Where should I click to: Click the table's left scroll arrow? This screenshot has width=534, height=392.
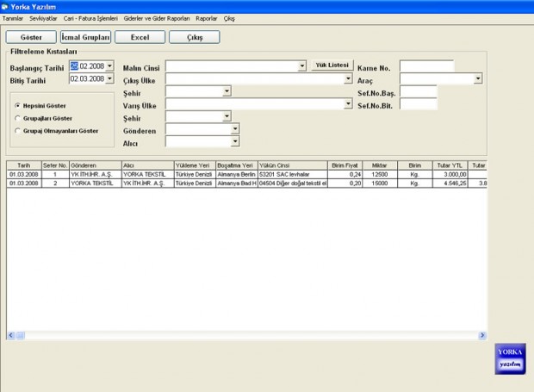pyautogui.click(x=11, y=335)
